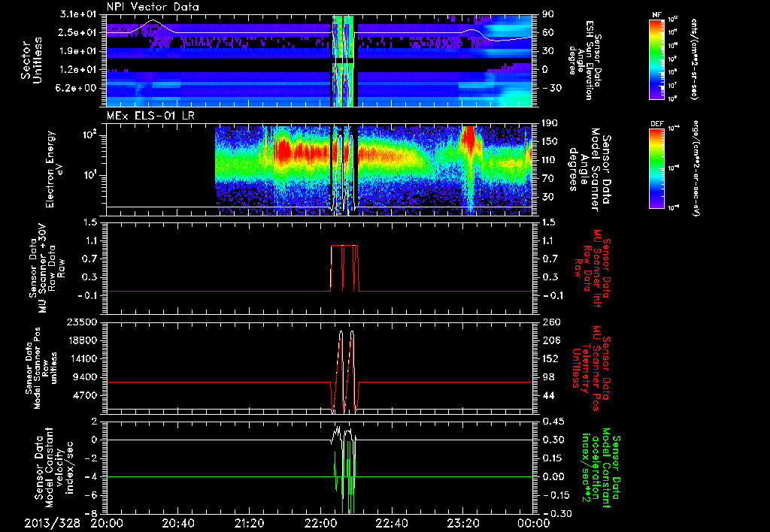
Task: Click the "1.9e+01" sector tick value
Action: pyautogui.click(x=77, y=51)
